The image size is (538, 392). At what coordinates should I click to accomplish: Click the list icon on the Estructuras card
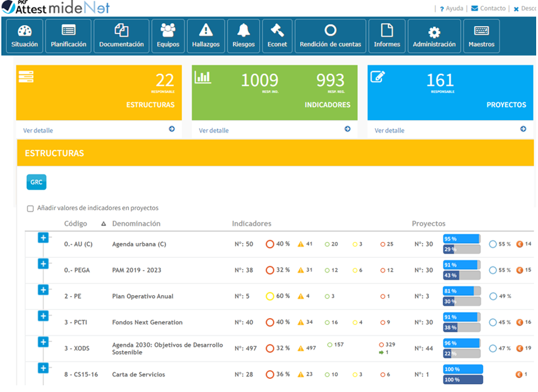(26, 76)
